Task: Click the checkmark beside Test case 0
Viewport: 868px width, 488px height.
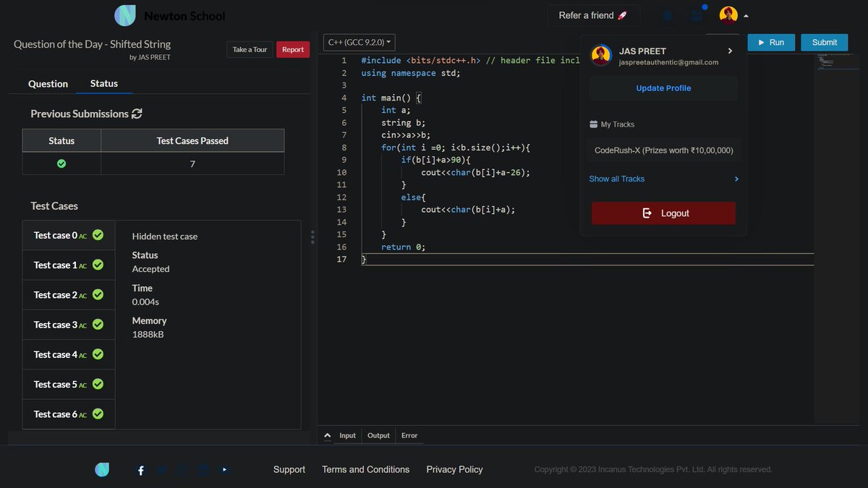Action: tap(98, 235)
